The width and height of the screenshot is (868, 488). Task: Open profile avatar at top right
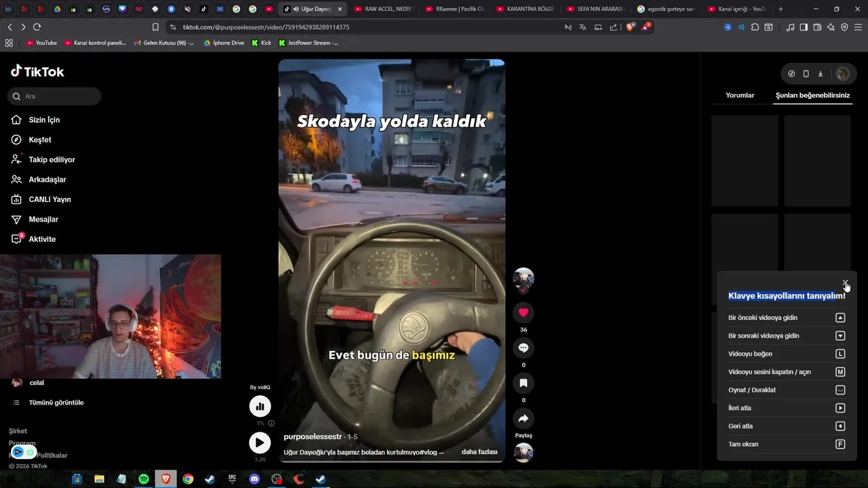(842, 74)
